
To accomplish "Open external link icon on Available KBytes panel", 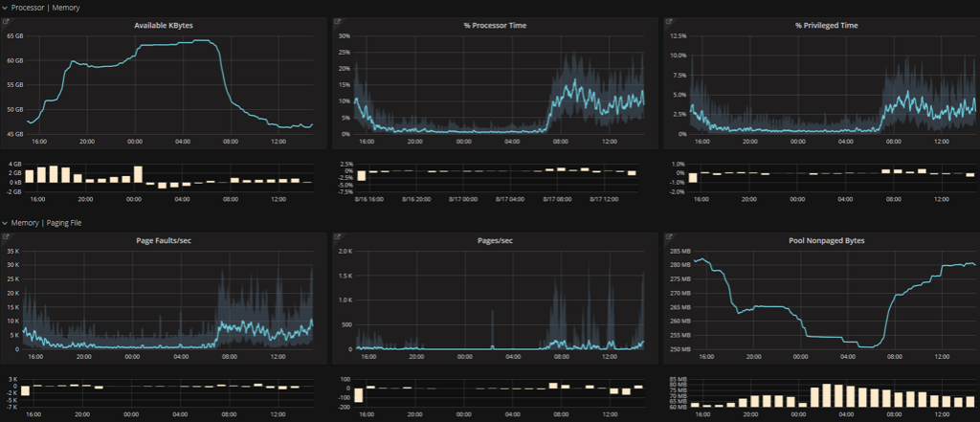I will (8, 20).
